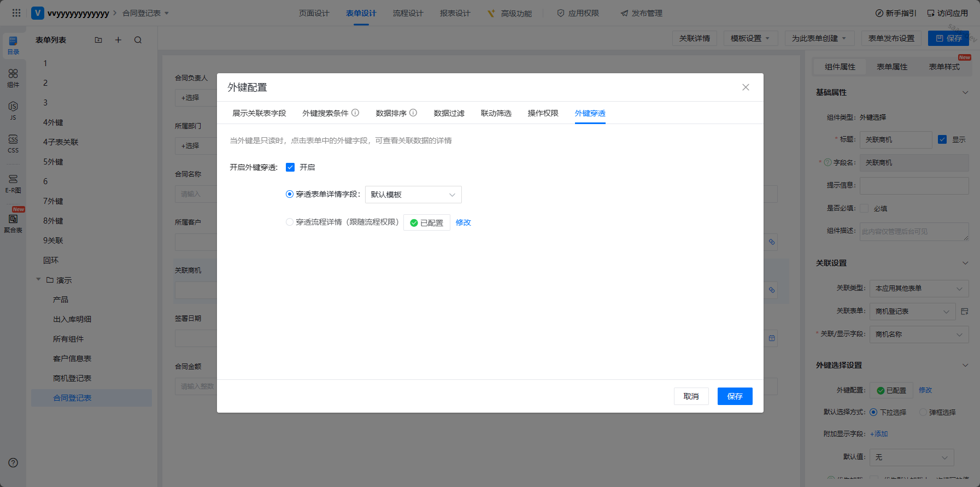The height and width of the screenshot is (487, 980).
Task: Select the 穿透流程详情 radio option
Action: click(290, 222)
